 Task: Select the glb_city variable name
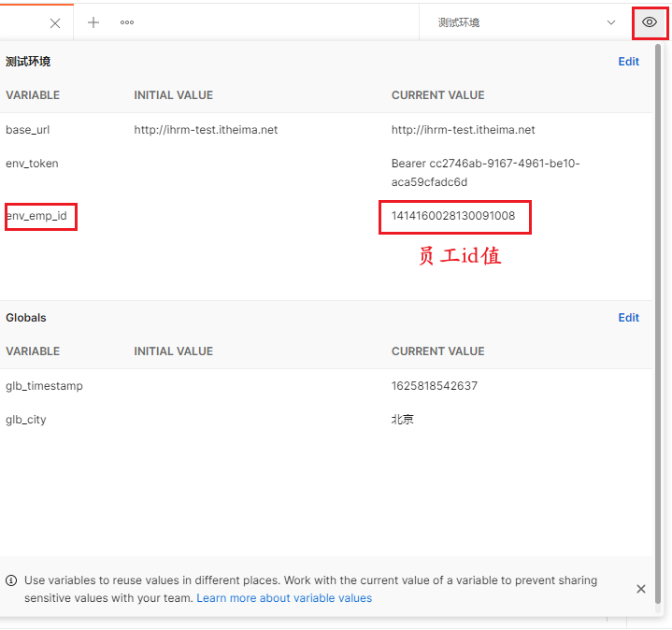[x=26, y=420]
